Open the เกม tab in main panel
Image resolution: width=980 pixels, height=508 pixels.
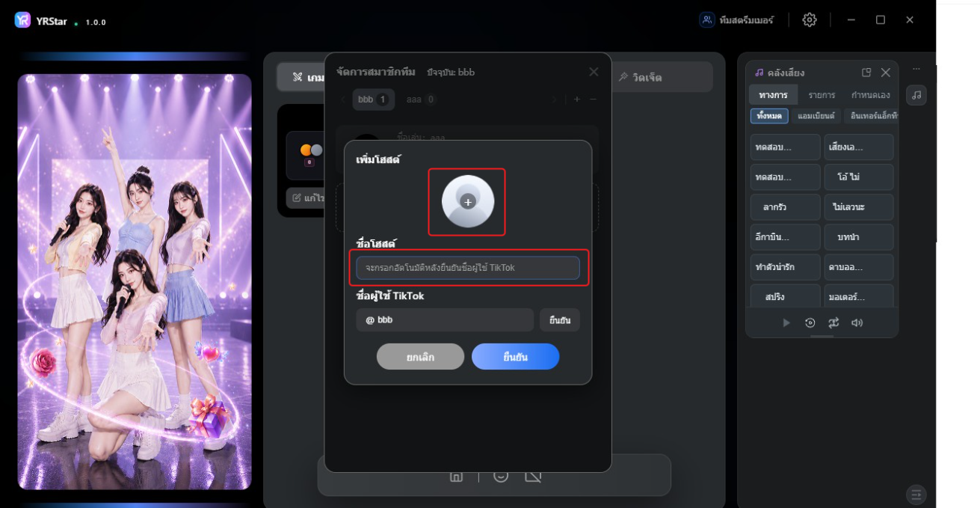pos(308,77)
